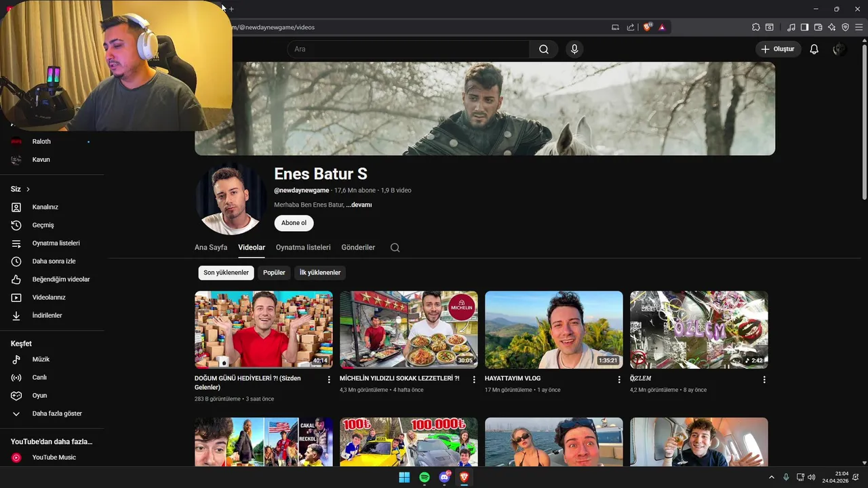Image resolution: width=868 pixels, height=488 pixels.
Task: Click inside the Ara search field
Action: click(x=408, y=49)
